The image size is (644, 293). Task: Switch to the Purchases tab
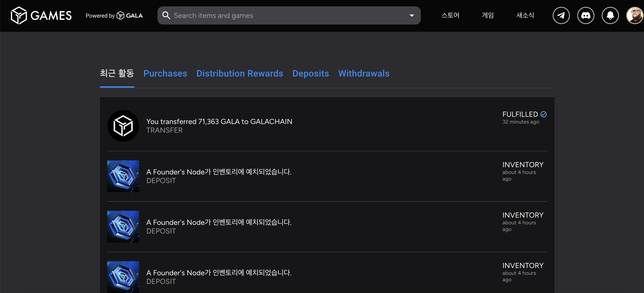(165, 73)
